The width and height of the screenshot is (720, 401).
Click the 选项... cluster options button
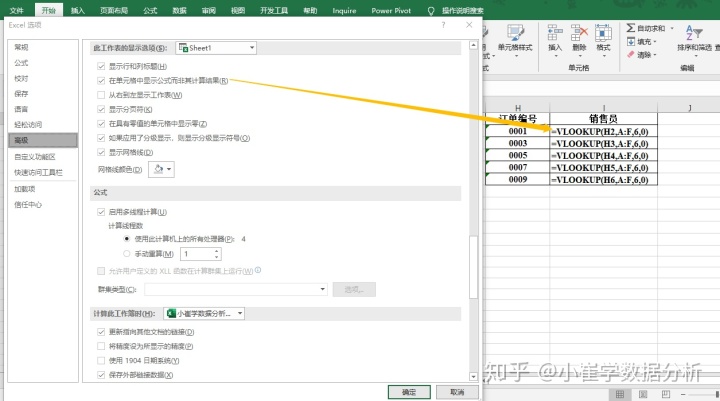(354, 289)
